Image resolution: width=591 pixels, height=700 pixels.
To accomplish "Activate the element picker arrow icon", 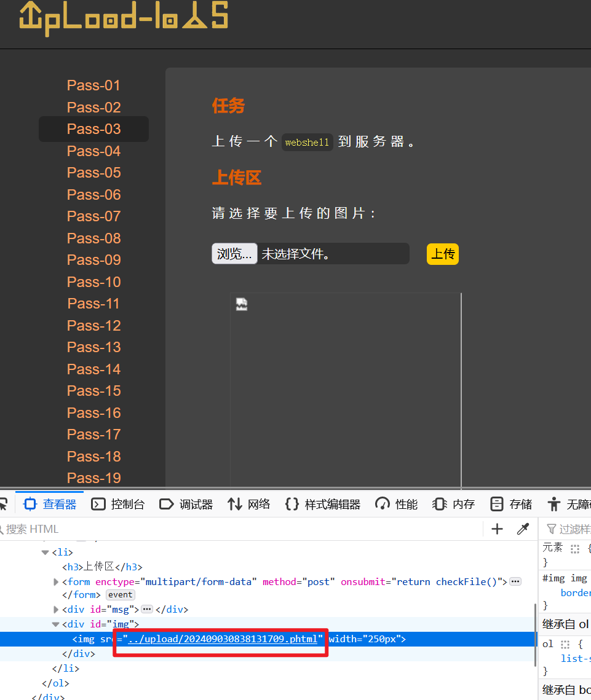I will (x=4, y=505).
